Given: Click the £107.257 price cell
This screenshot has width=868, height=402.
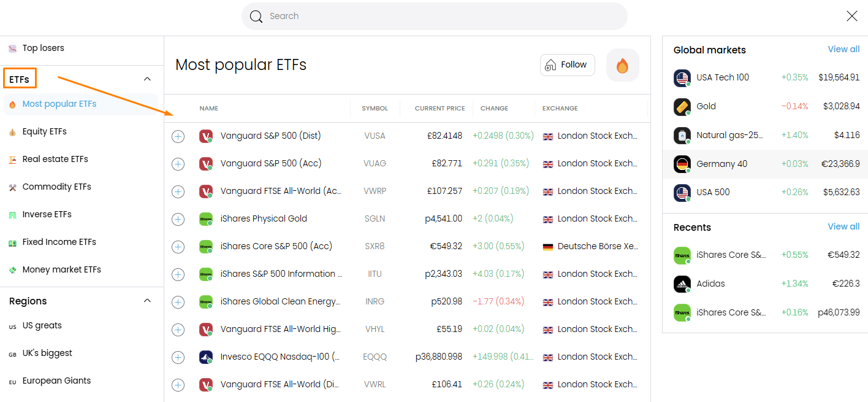Looking at the screenshot, I should click(445, 191).
